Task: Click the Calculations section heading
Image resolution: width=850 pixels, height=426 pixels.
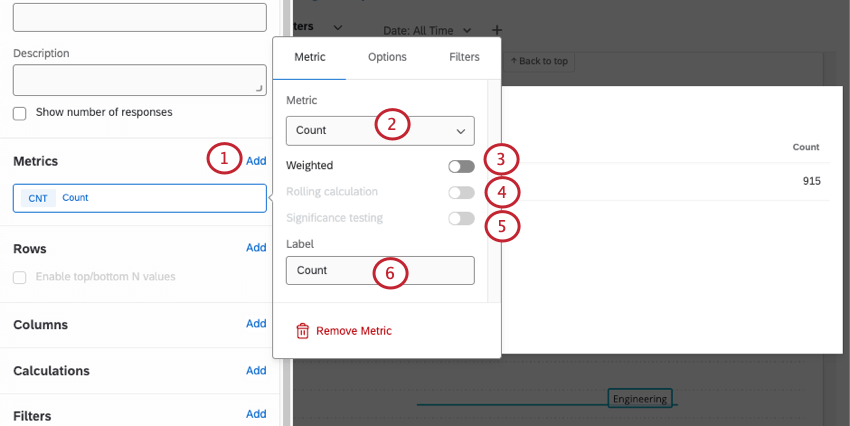Action: click(x=51, y=371)
